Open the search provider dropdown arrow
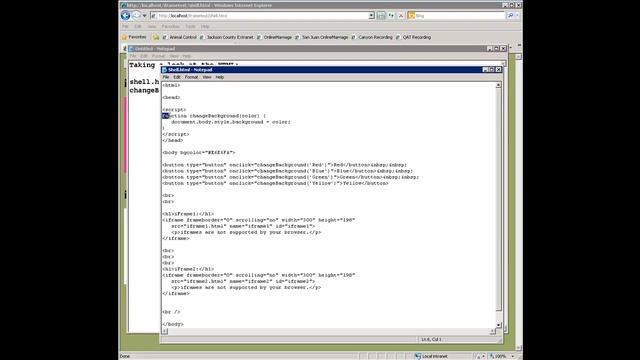Image resolution: width=640 pixels, height=360 pixels. 517,16
